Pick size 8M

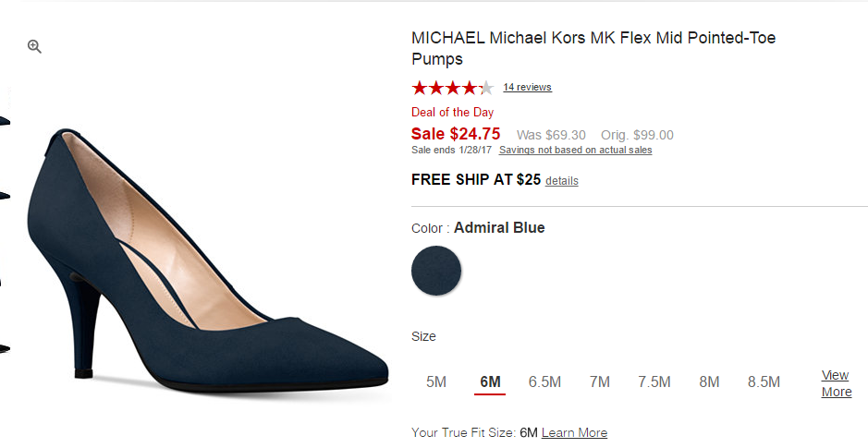[x=709, y=382]
